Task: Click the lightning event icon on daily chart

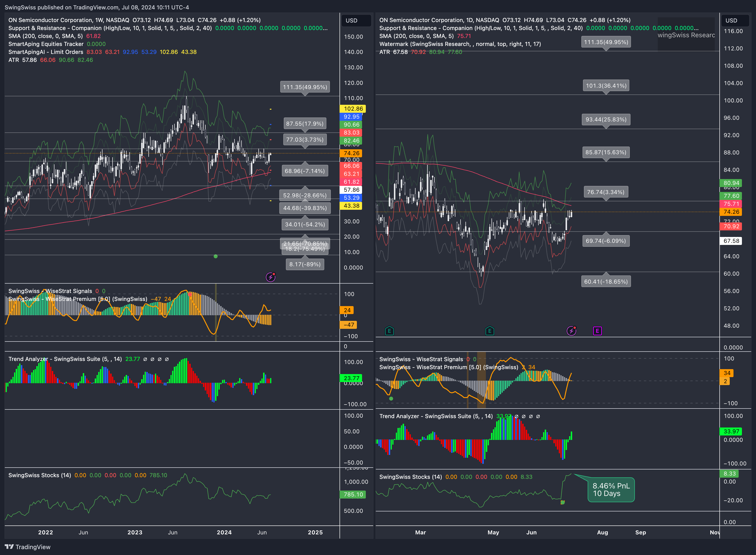Action: (x=571, y=331)
